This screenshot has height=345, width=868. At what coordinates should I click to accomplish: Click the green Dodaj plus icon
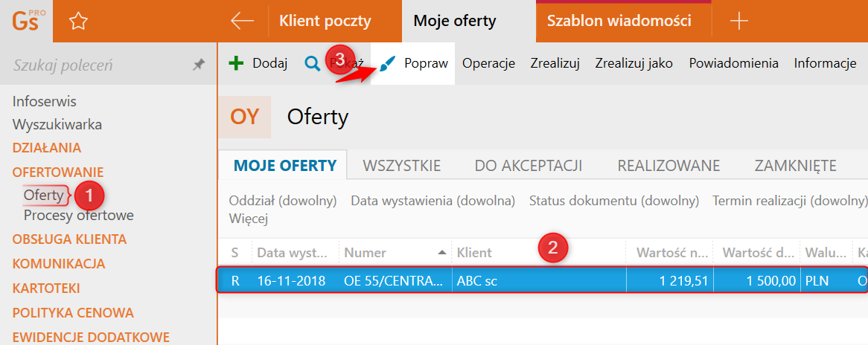click(x=236, y=63)
